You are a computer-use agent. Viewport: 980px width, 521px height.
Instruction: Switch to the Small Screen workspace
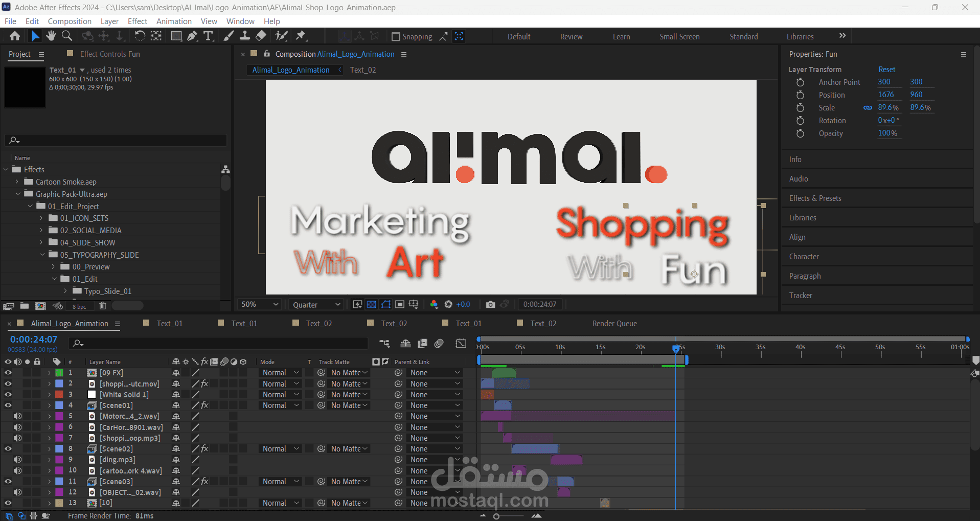(x=679, y=37)
